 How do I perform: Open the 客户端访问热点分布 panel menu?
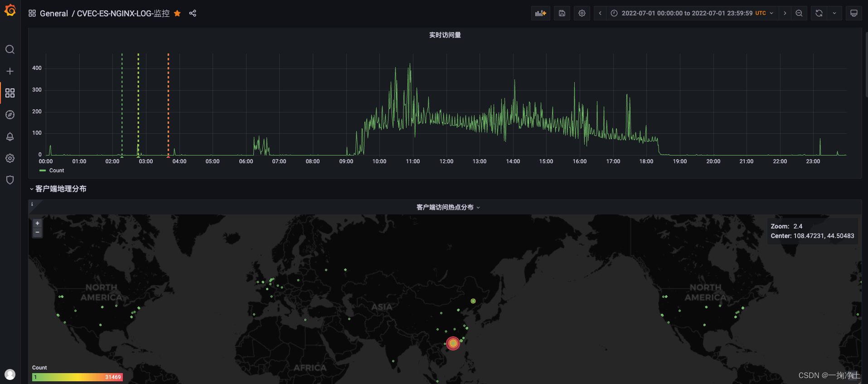pos(448,207)
